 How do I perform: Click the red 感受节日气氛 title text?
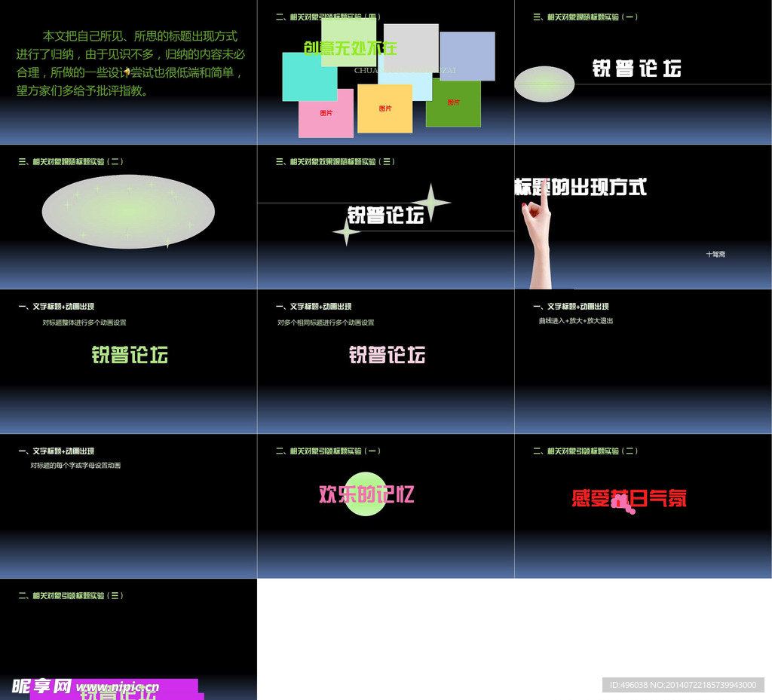(x=630, y=498)
